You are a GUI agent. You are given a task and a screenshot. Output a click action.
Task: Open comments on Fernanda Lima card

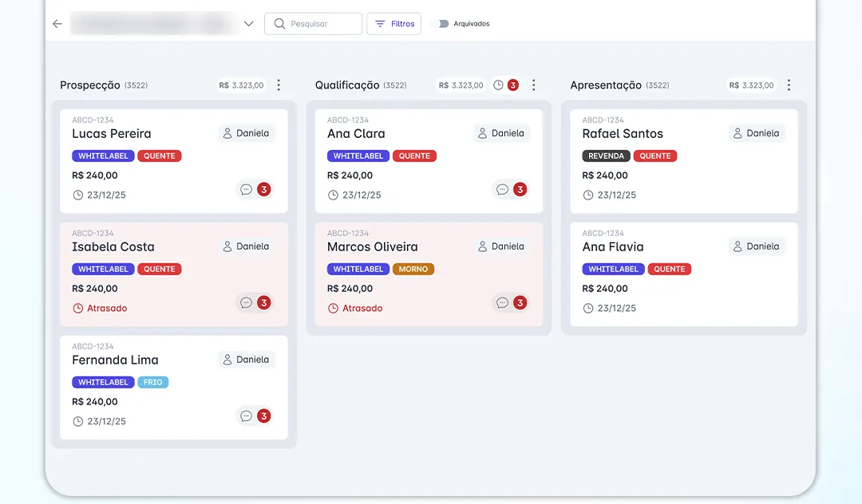click(x=255, y=415)
